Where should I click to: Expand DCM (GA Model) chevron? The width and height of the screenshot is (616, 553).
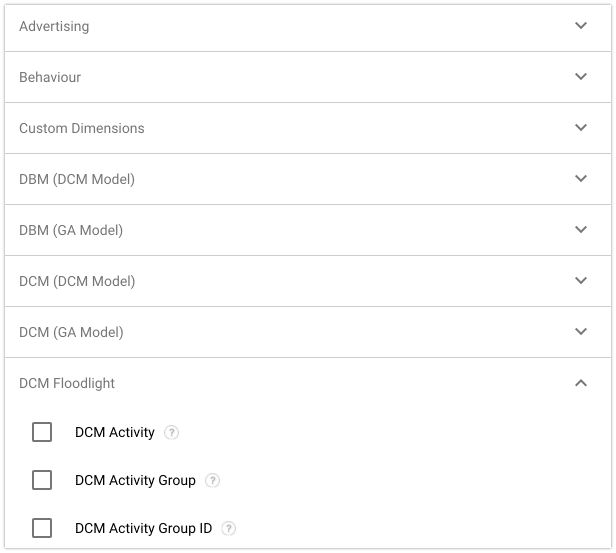pyautogui.click(x=581, y=332)
